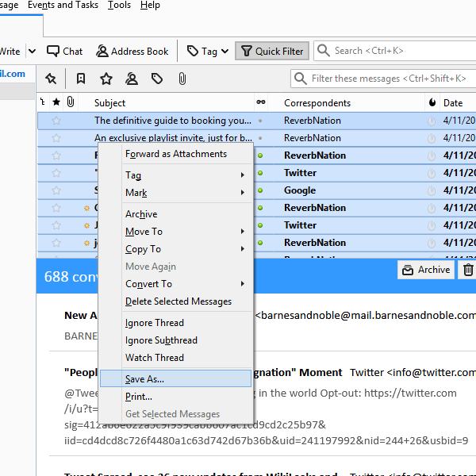
Task: Filter to starred messages only
Action: coord(106,79)
